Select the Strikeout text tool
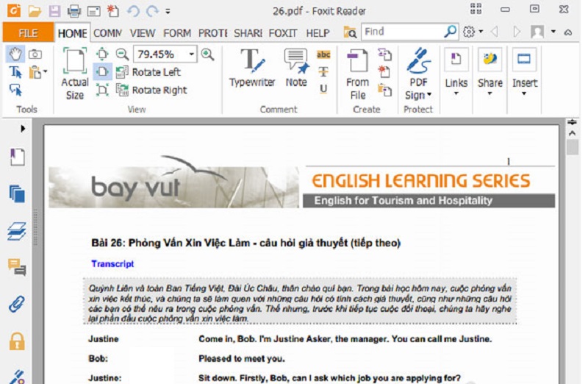Image resolution: width=588 pixels, height=384 pixels. [323, 71]
